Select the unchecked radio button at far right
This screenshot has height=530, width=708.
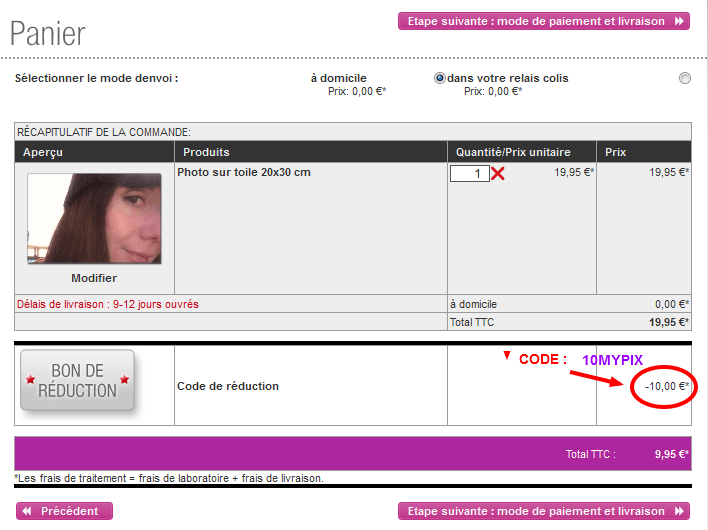point(685,78)
